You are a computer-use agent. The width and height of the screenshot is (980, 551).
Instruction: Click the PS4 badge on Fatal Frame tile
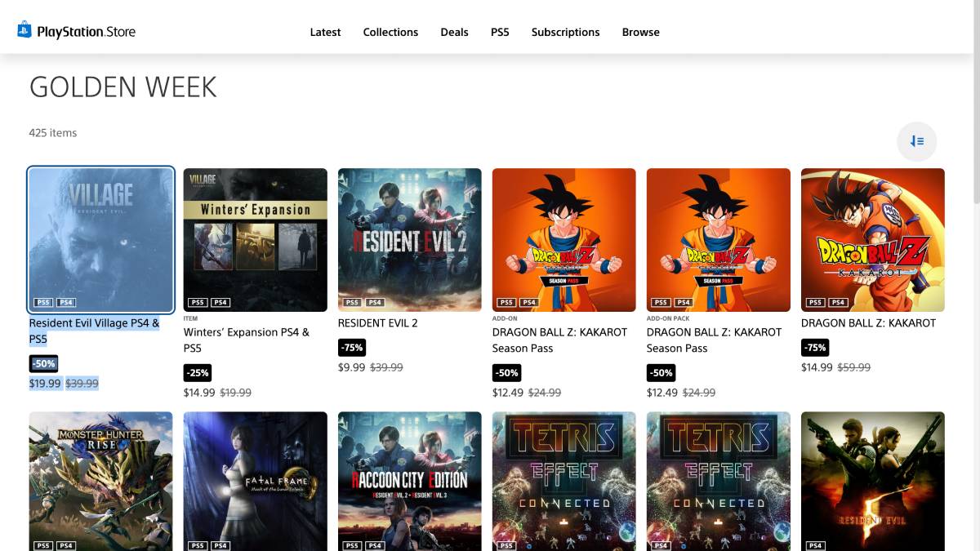pyautogui.click(x=219, y=545)
